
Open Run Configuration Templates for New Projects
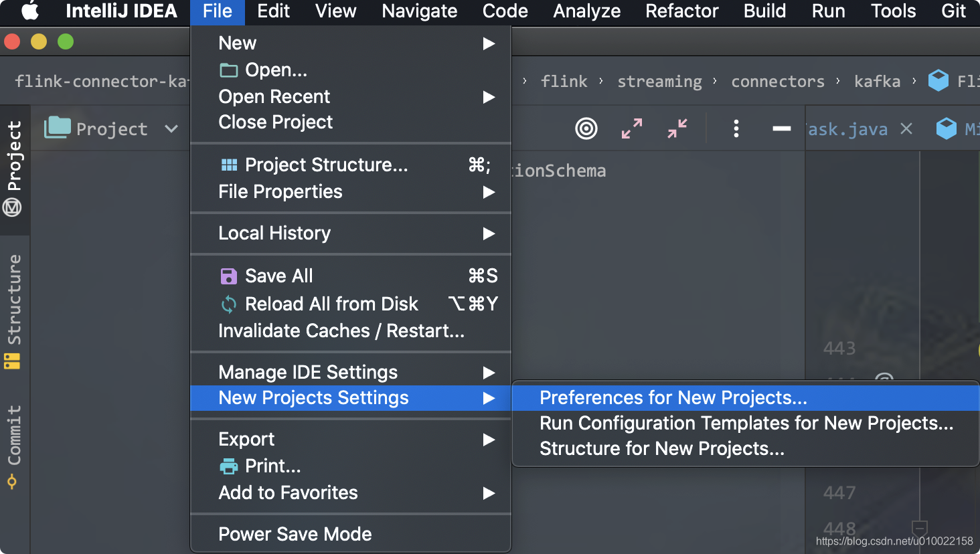pyautogui.click(x=746, y=424)
